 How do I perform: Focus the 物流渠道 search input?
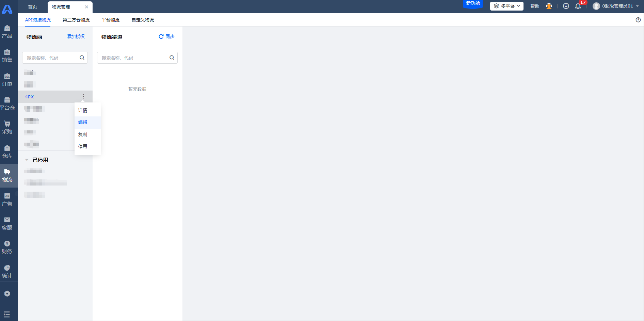137,58
